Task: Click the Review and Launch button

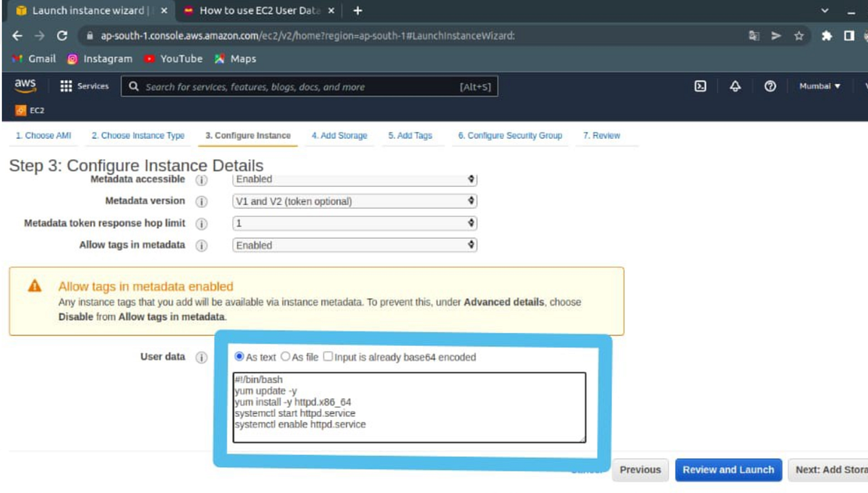Action: click(x=728, y=470)
